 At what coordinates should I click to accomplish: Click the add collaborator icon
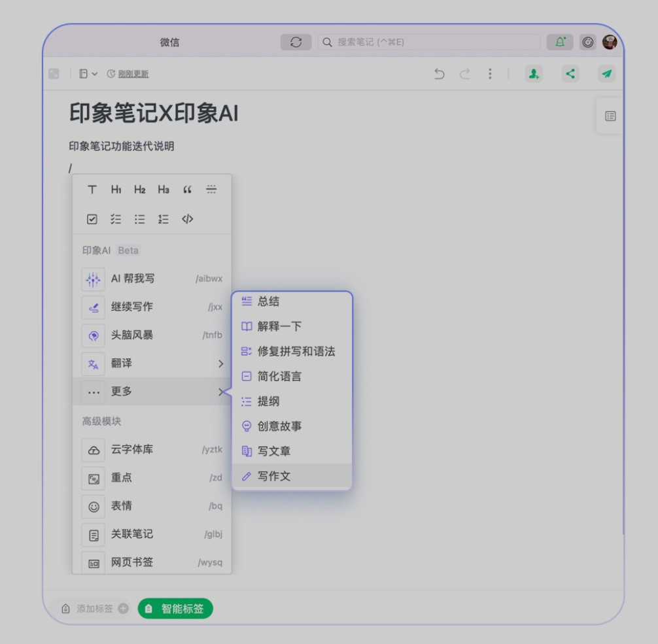534,74
